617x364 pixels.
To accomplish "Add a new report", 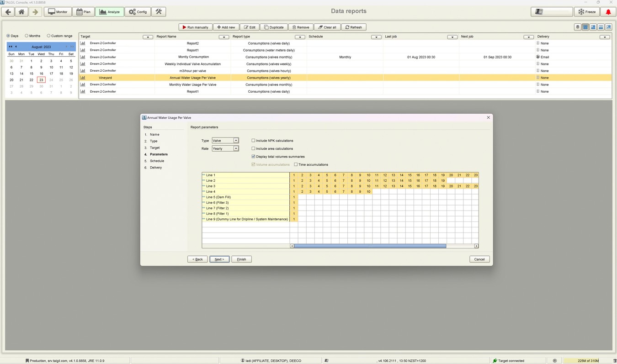I will click(x=226, y=27).
